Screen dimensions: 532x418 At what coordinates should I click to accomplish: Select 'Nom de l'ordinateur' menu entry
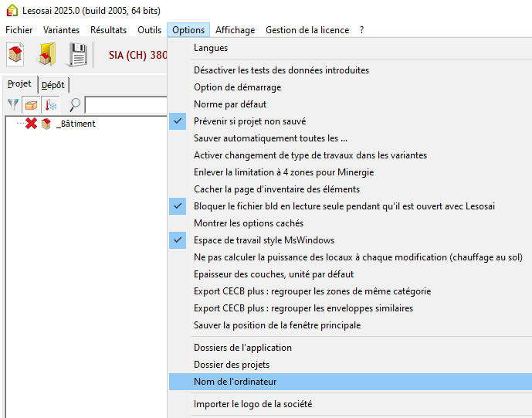coord(235,382)
